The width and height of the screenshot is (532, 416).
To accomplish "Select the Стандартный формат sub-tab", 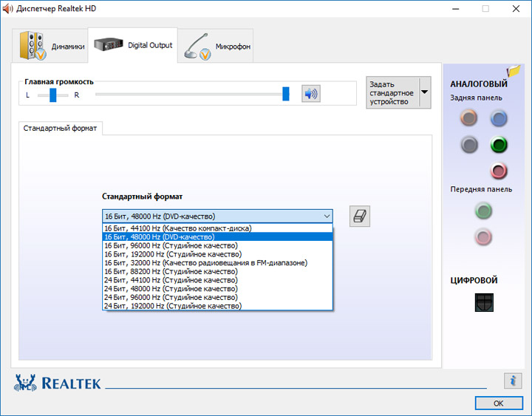I will (x=60, y=129).
